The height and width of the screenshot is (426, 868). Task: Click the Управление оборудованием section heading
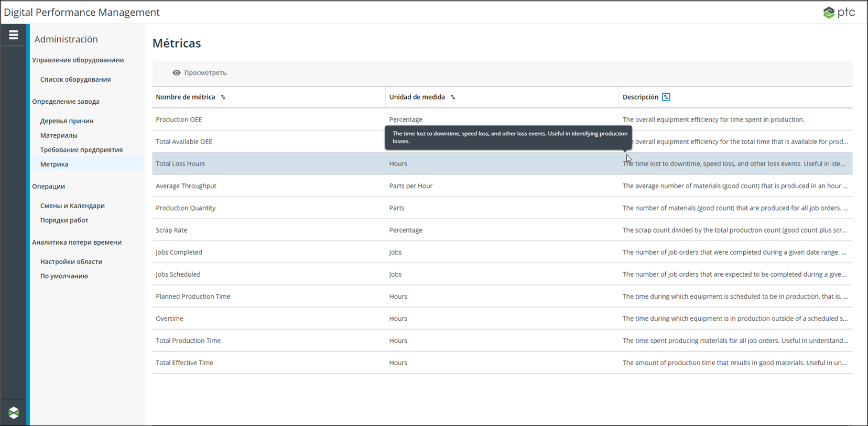coord(78,60)
